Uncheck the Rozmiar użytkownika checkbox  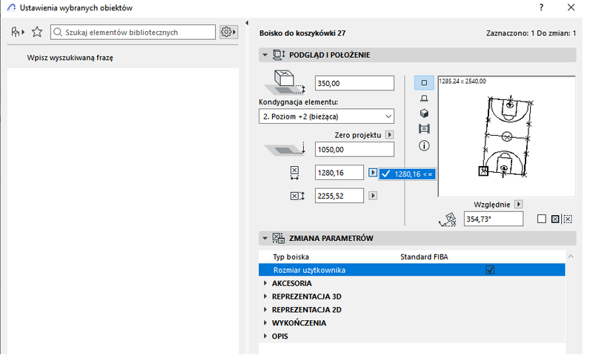(x=490, y=270)
